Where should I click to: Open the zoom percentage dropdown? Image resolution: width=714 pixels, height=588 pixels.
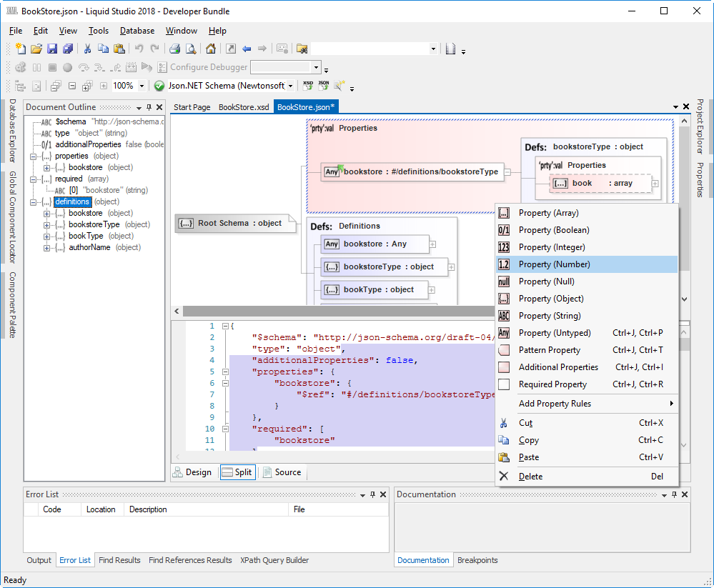[x=142, y=86]
